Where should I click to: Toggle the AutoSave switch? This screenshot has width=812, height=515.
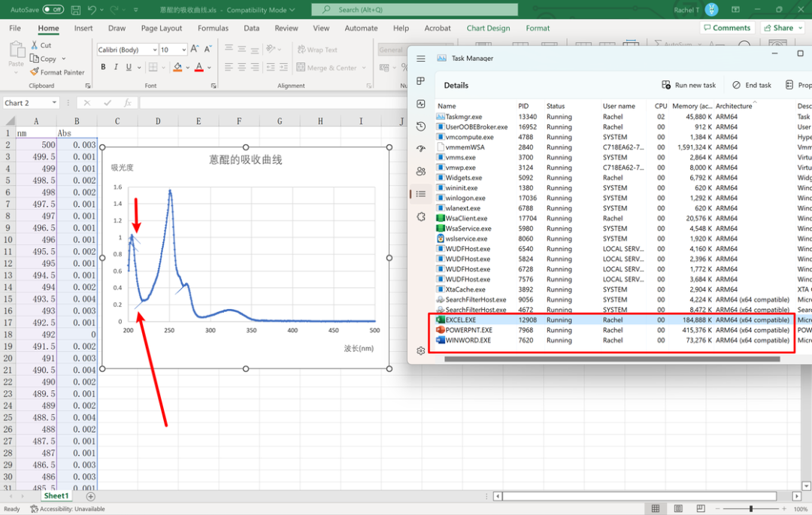click(53, 10)
